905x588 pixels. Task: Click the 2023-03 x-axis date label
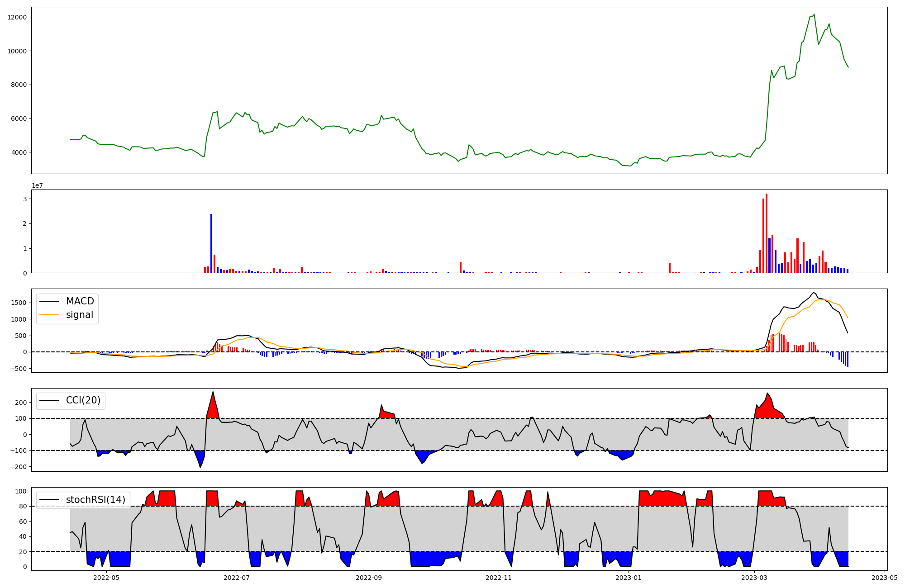(x=755, y=578)
